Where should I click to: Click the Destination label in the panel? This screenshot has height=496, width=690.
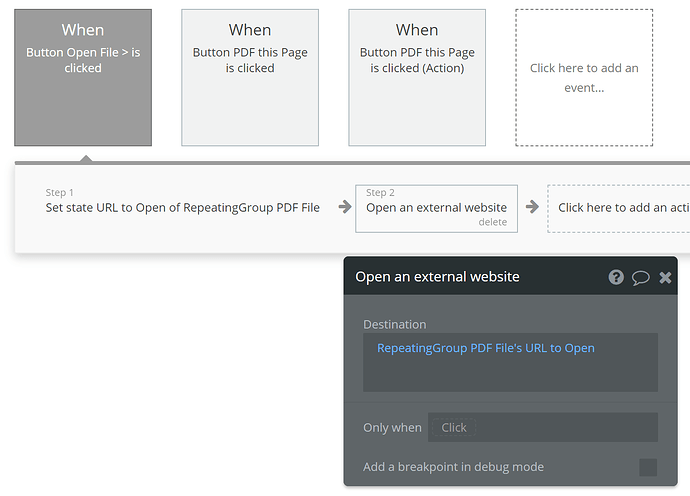click(394, 324)
